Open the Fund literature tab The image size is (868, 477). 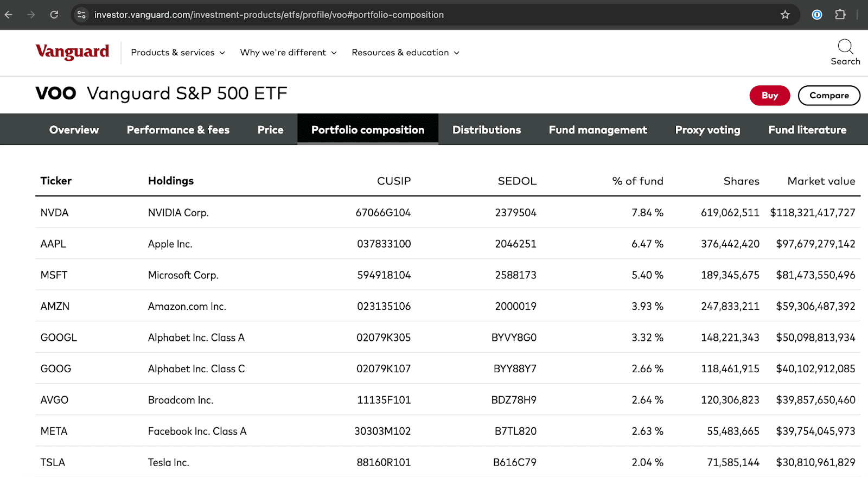(x=807, y=130)
